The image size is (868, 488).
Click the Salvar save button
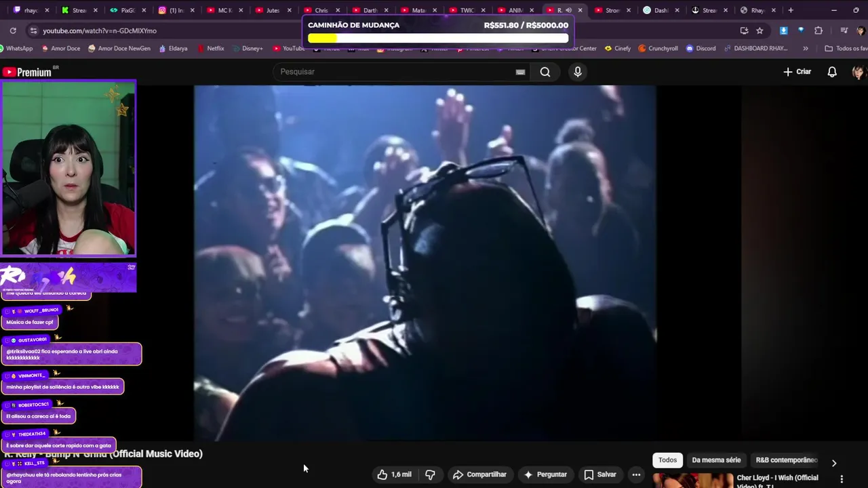600,474
